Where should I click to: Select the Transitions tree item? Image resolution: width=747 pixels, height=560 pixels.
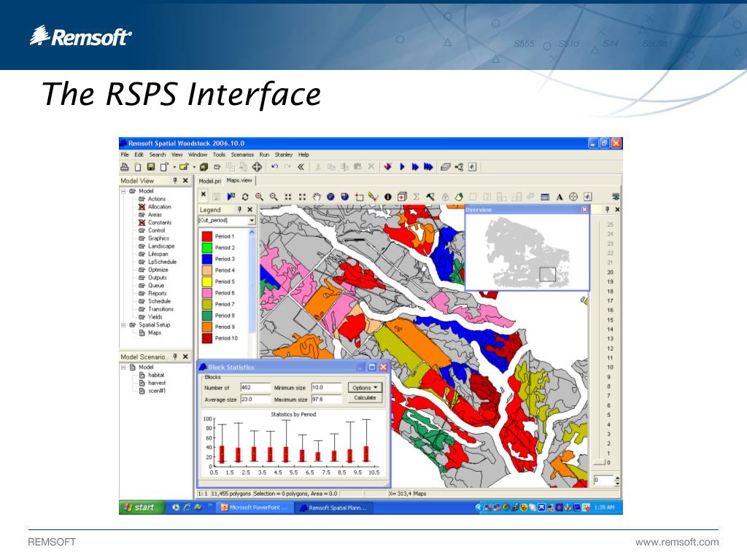(160, 309)
